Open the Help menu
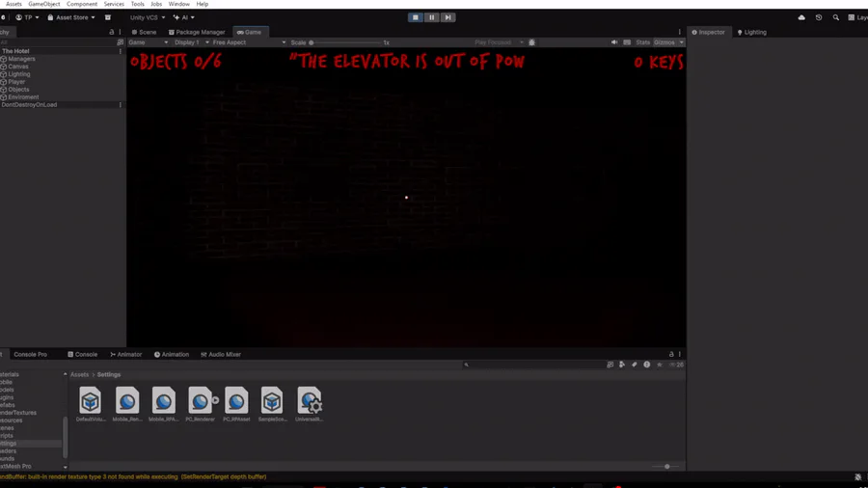Viewport: 868px width, 488px height. click(x=203, y=4)
